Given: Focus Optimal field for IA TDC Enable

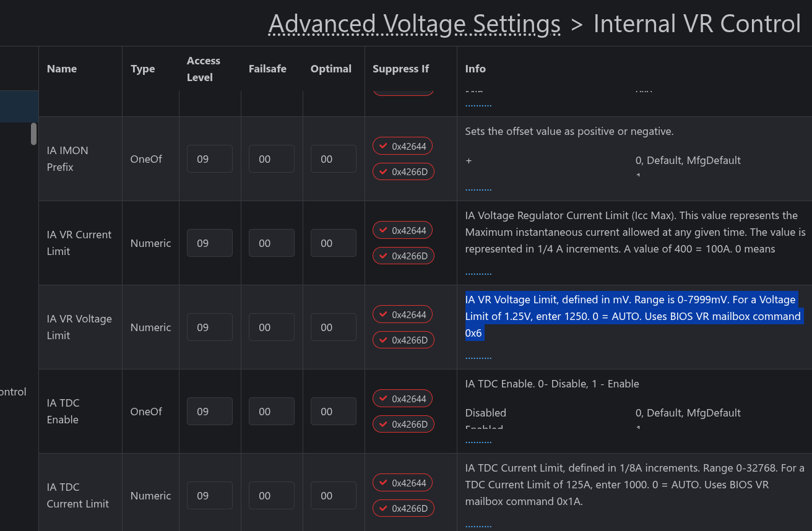Looking at the screenshot, I should 334,411.
